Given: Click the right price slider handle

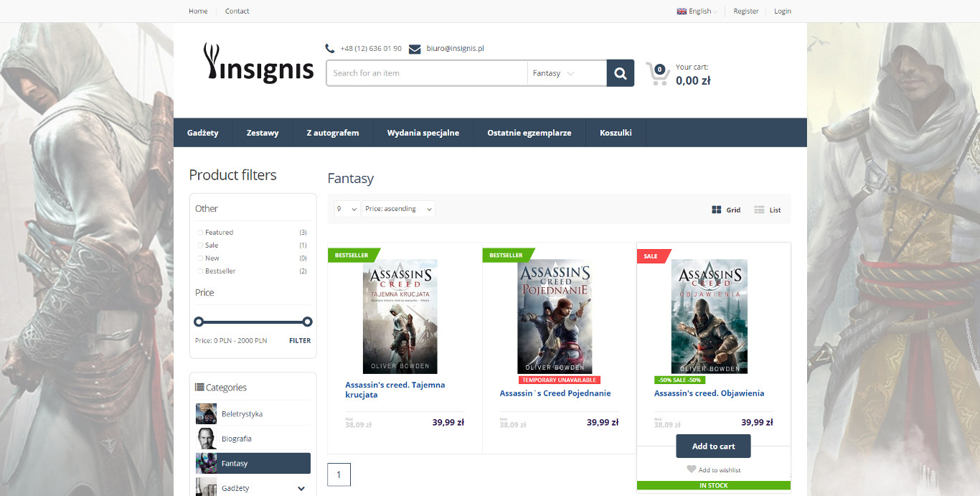Looking at the screenshot, I should pyautogui.click(x=308, y=322).
